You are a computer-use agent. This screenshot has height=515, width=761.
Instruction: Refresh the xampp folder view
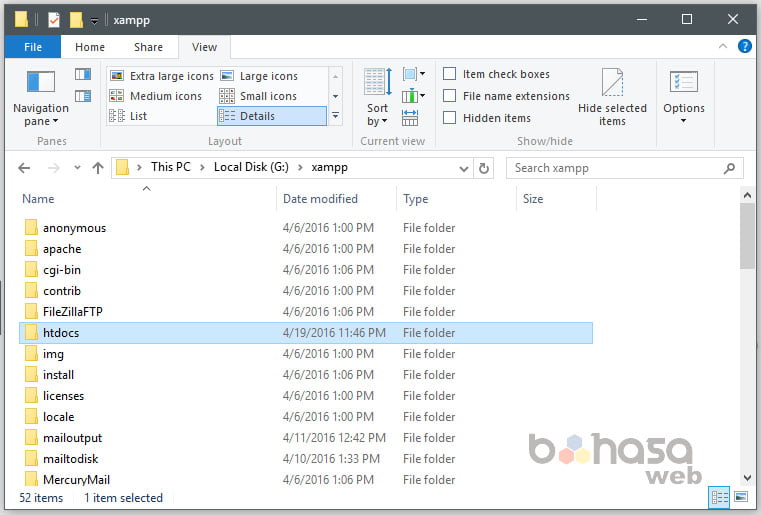point(484,168)
